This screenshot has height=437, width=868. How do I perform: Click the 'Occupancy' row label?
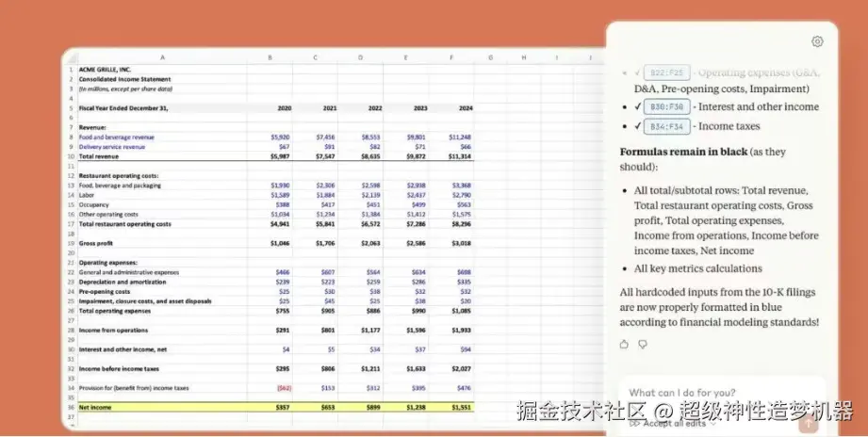click(x=93, y=204)
